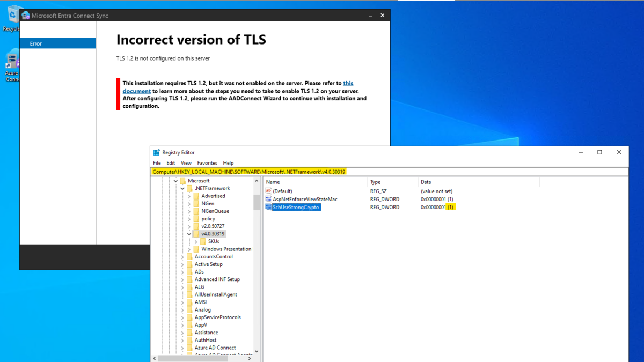Click the AspNetEnforceViewStateMac DWORD value icon
This screenshot has width=644, height=362.
click(269, 200)
